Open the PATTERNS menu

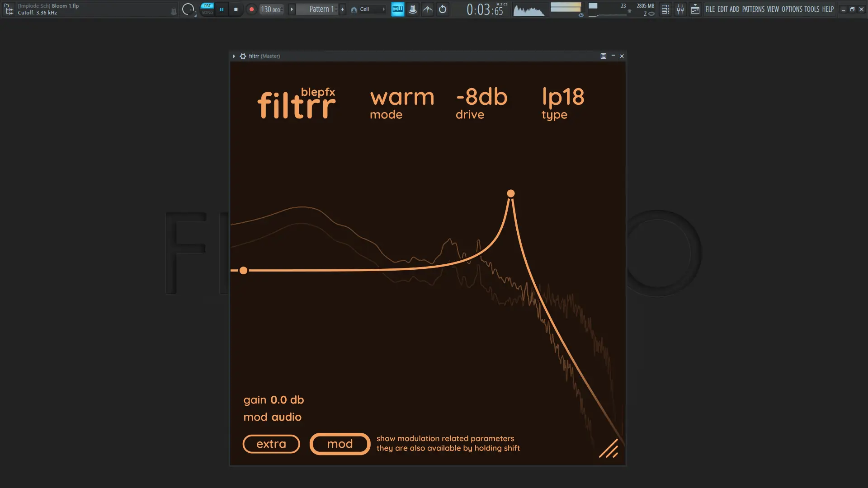753,9
